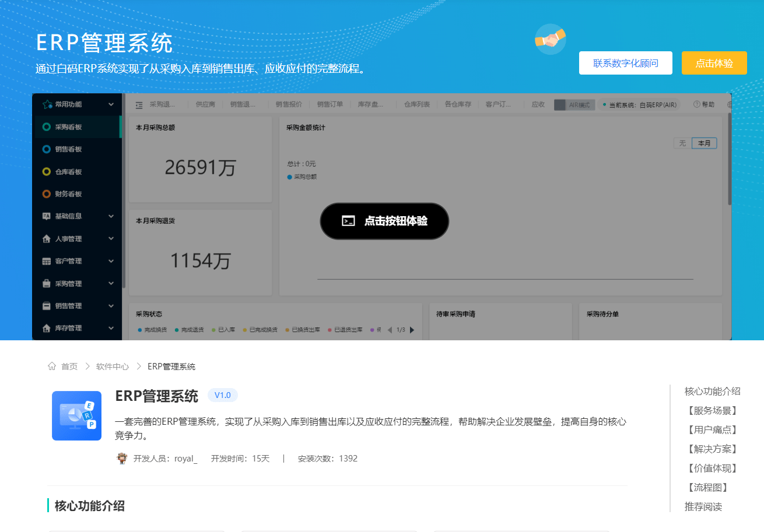Click the bag icon next to 采购管理
Screen dimensions: 764x532
pos(47,284)
